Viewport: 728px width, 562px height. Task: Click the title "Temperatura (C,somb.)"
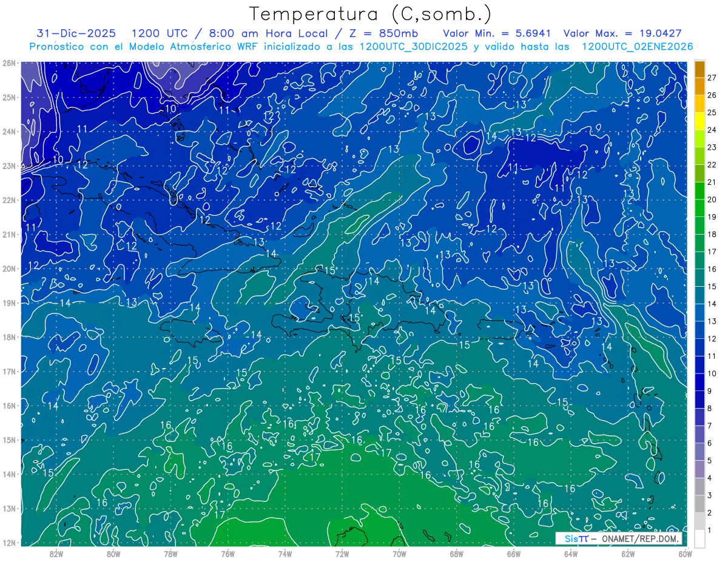coord(371,14)
